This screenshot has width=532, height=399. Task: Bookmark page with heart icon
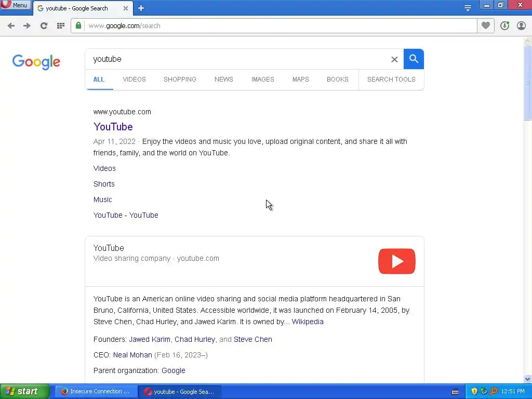click(486, 25)
